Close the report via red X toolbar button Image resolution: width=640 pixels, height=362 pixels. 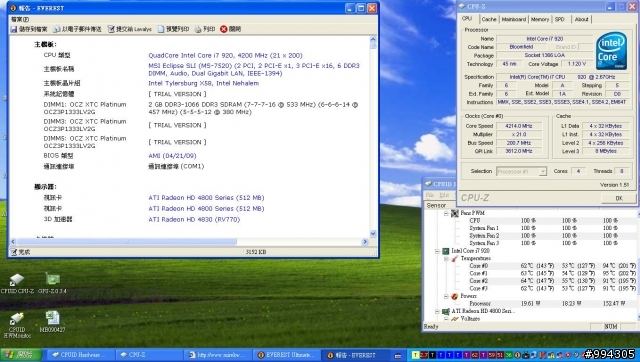tap(230, 29)
